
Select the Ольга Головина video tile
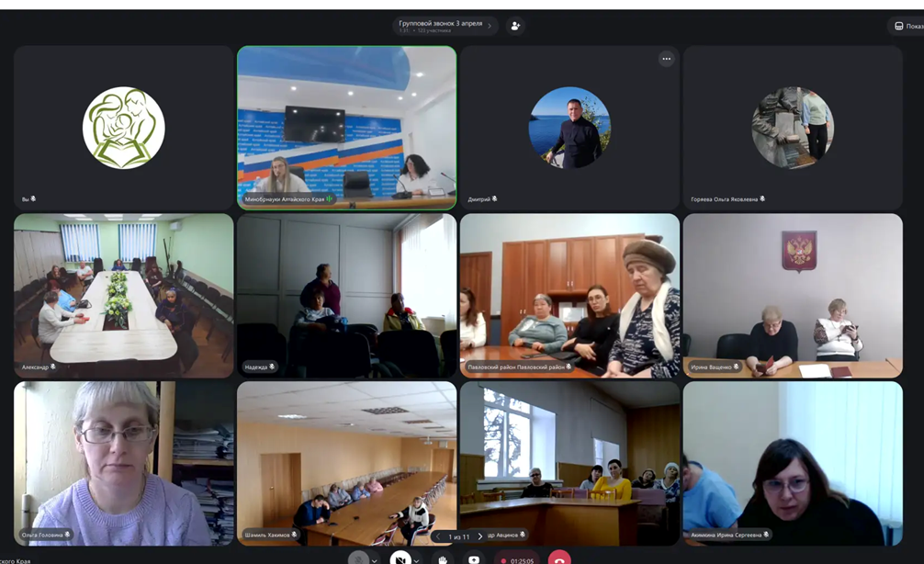click(123, 463)
